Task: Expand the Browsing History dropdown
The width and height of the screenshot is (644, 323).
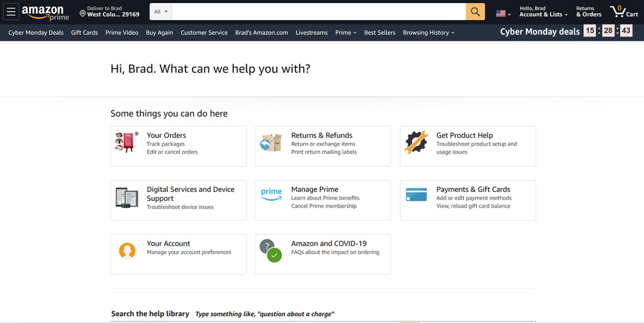Action: 428,33
